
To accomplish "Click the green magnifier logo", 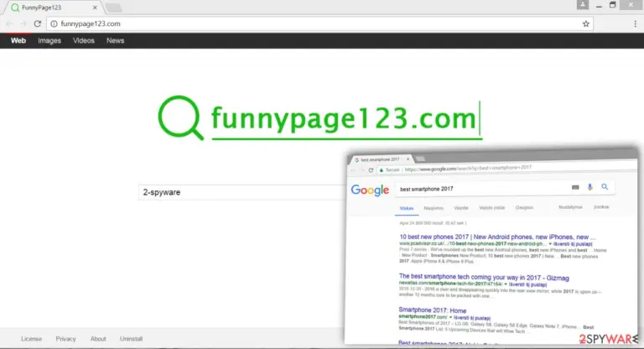I will [181, 118].
